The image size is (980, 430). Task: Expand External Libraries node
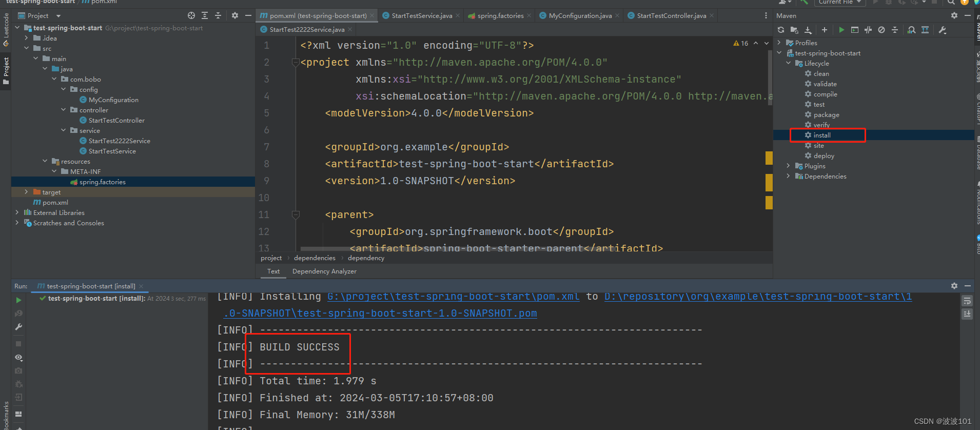pyautogui.click(x=17, y=212)
